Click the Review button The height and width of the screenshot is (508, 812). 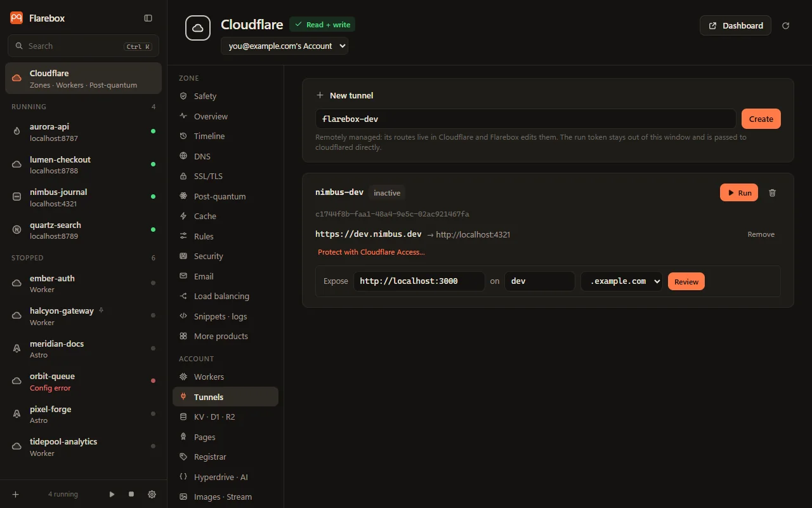686,281
